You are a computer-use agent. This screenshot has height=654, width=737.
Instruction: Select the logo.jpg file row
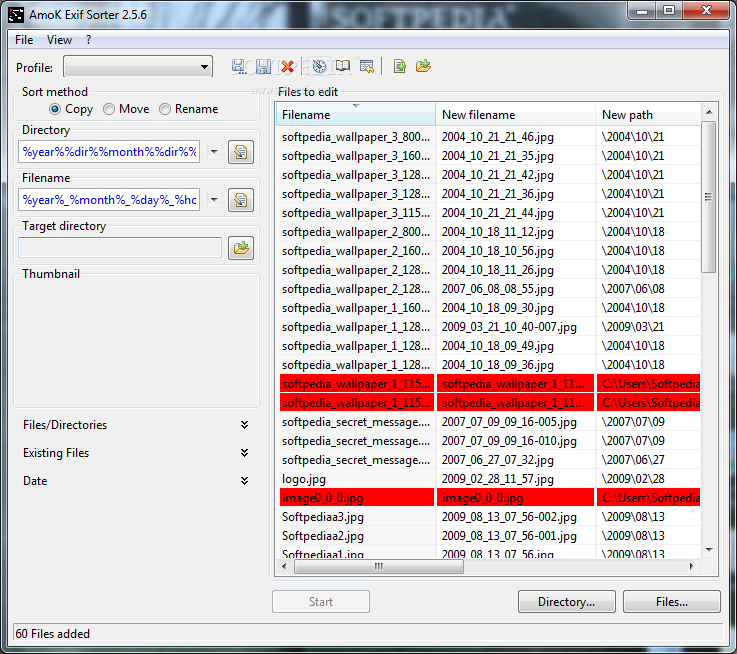pyautogui.click(x=488, y=479)
